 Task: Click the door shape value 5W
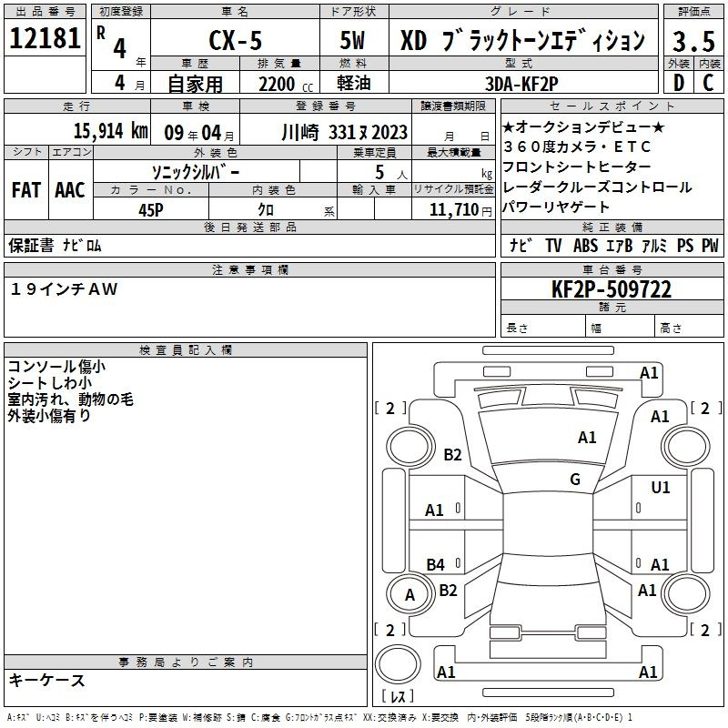(x=353, y=40)
